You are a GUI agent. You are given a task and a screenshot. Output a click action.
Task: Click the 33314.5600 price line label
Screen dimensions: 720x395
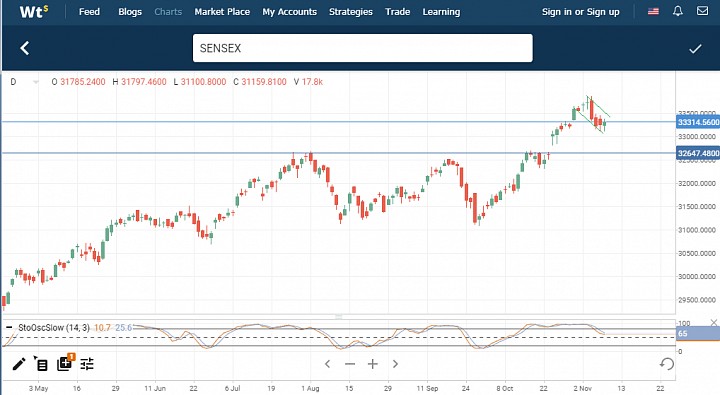(698, 122)
